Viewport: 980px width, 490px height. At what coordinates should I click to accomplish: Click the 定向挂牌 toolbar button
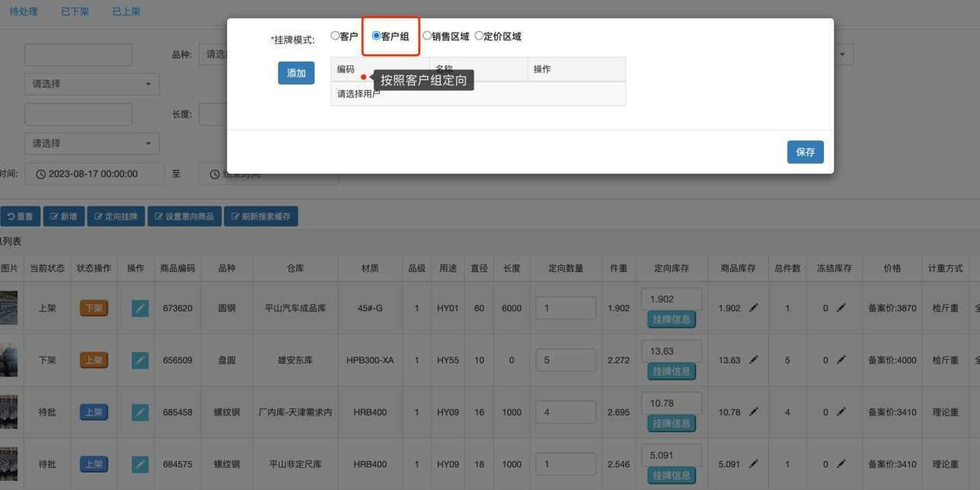[x=116, y=216]
